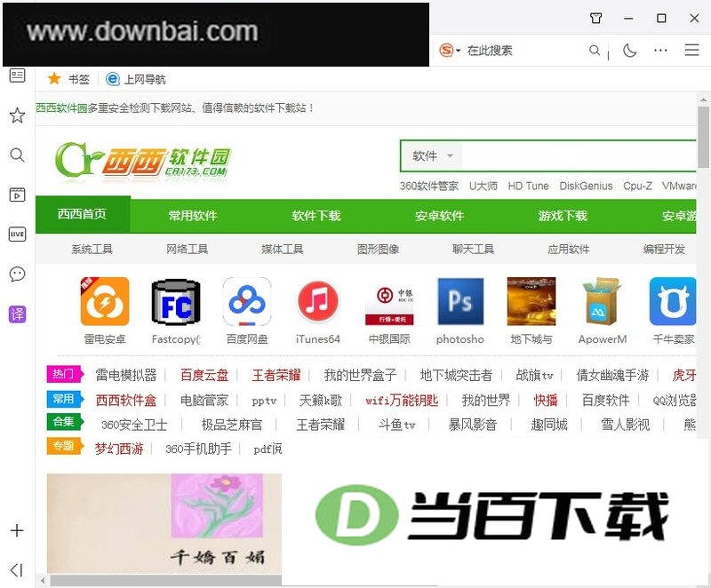The height and width of the screenshot is (588, 711).
Task: Click the site search input box
Action: (579, 155)
